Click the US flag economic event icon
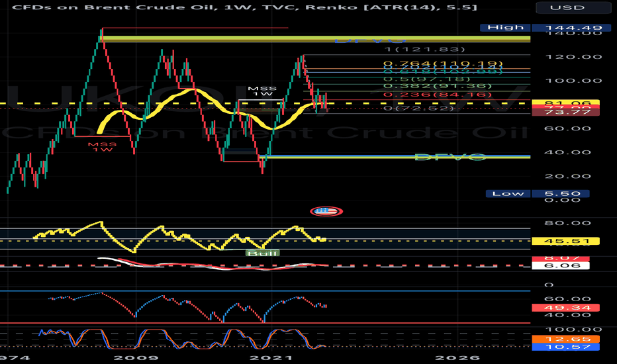This screenshot has width=617, height=364. pos(326,211)
